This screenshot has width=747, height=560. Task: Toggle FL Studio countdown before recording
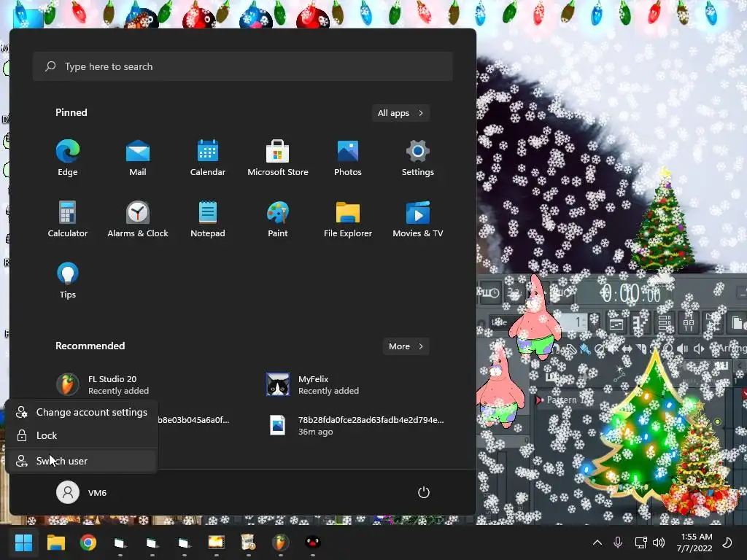coord(515,293)
